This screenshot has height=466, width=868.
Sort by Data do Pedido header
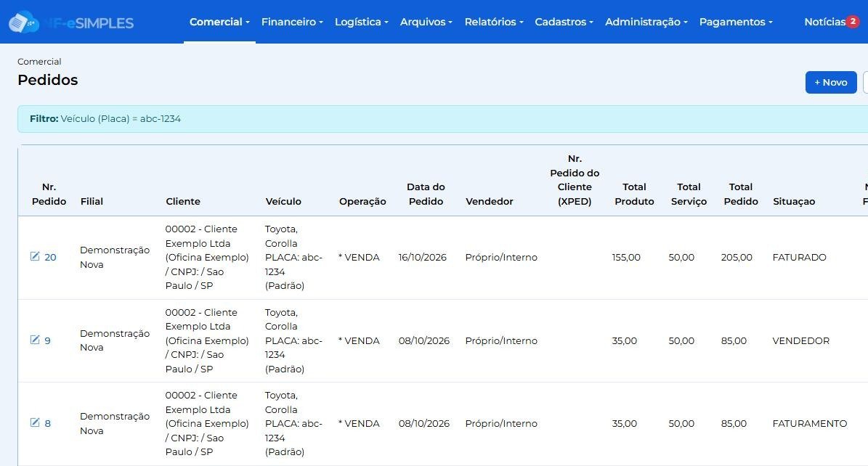click(426, 195)
